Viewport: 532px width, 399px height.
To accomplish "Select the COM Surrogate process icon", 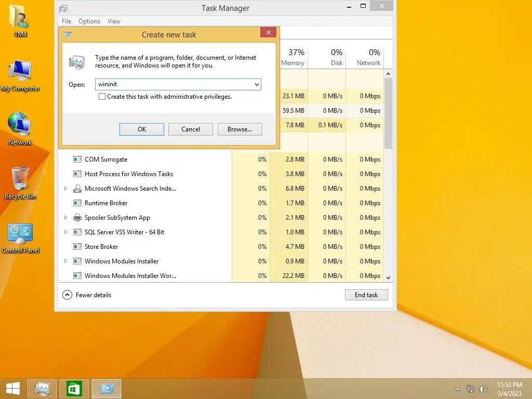I will (x=77, y=159).
